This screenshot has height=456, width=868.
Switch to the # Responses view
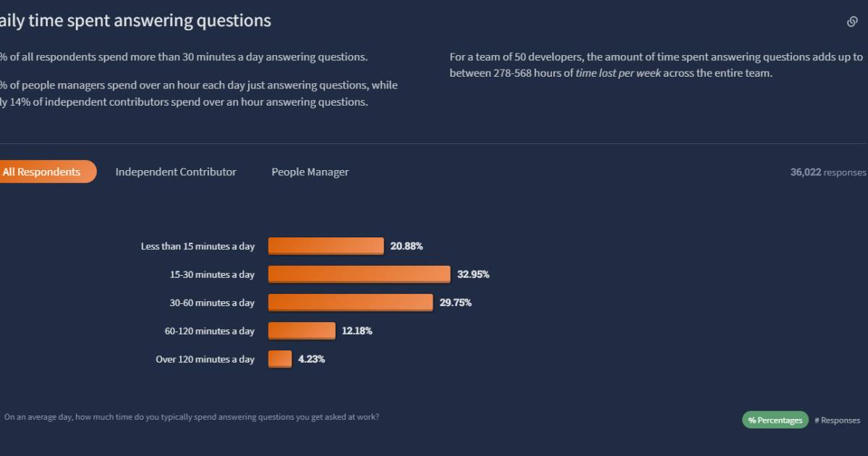837,420
